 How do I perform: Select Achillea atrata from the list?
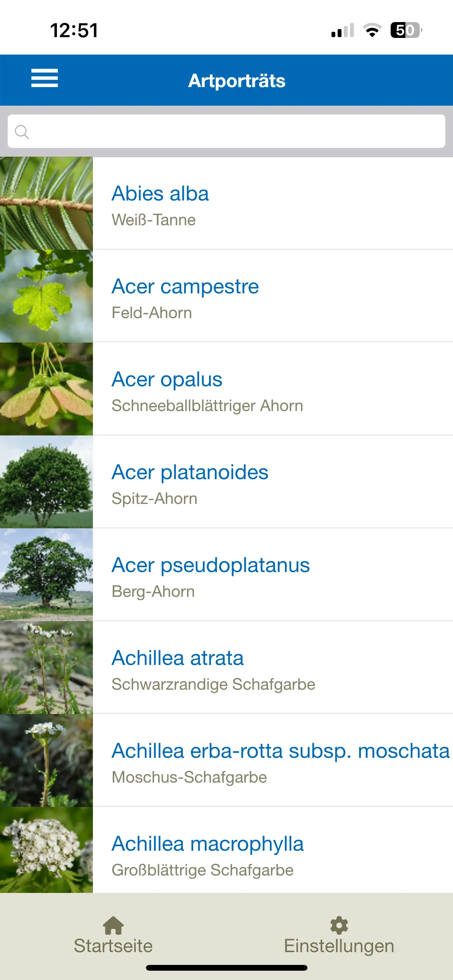pos(178,658)
